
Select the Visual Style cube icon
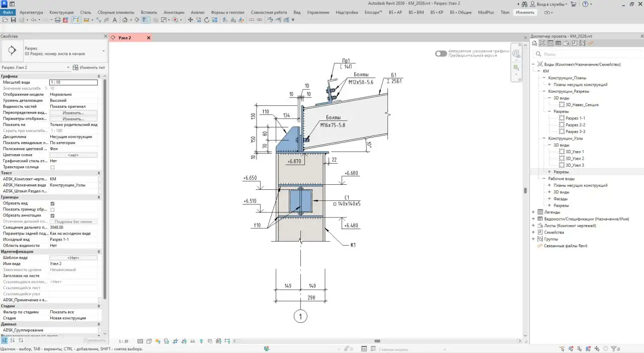click(149, 341)
